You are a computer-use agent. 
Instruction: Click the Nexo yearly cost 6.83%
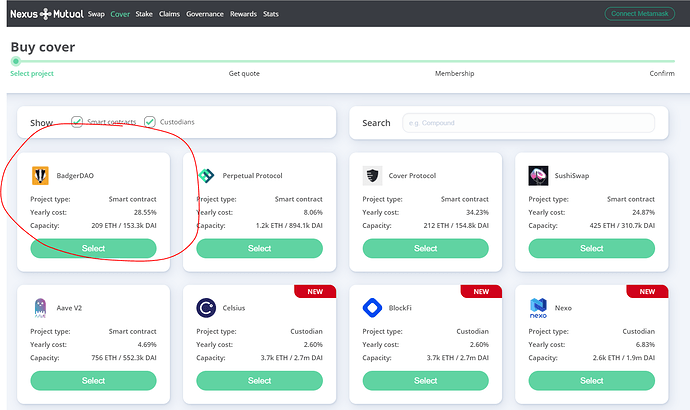645,345
